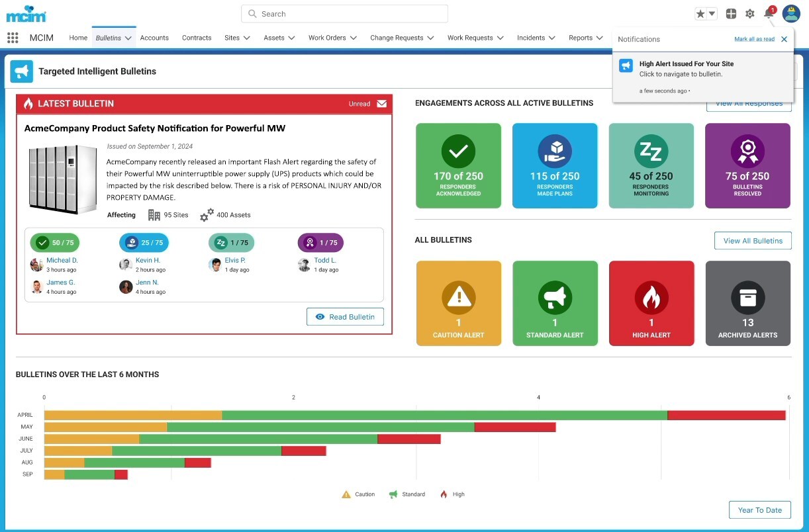Open the Accounts tab

click(x=154, y=38)
